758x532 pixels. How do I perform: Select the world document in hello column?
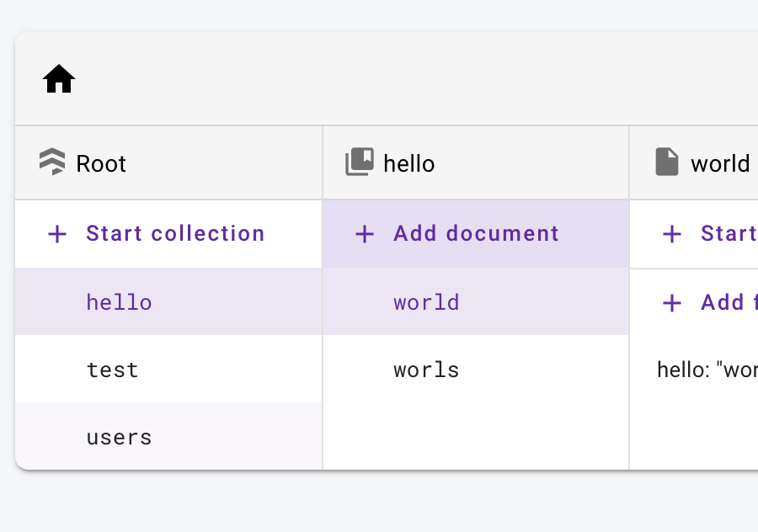(426, 302)
